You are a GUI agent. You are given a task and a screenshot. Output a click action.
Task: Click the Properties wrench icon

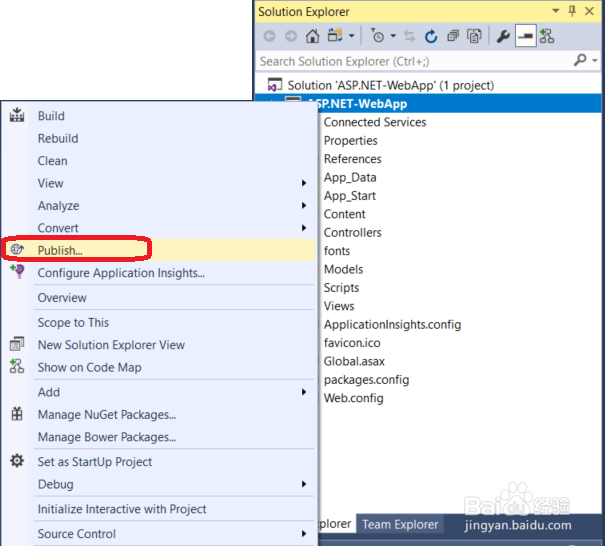point(503,36)
